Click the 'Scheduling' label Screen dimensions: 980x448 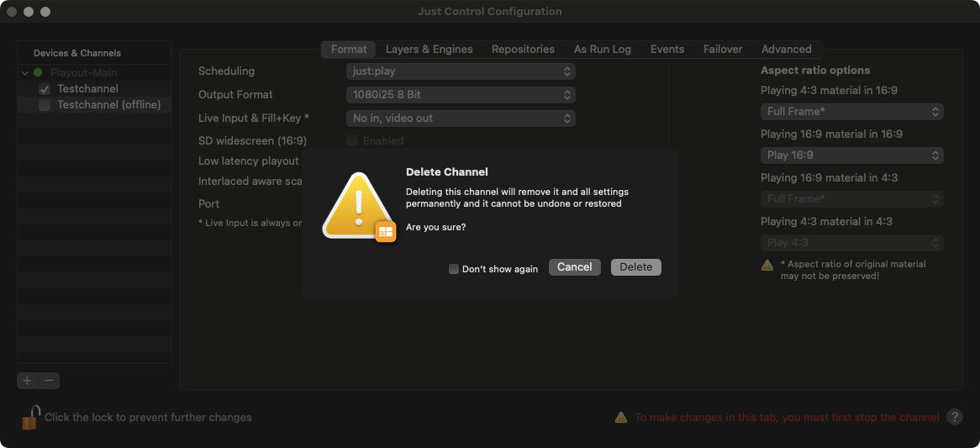coord(226,71)
